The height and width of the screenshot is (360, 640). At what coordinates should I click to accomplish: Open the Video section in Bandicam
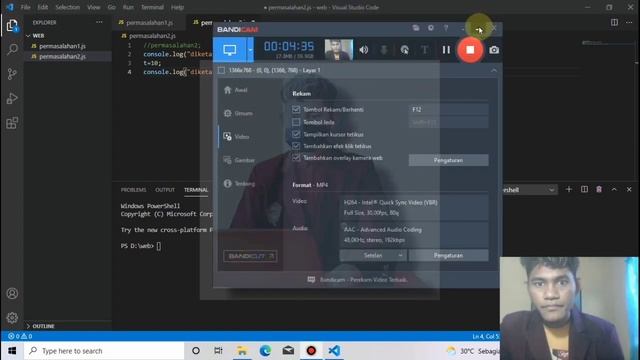tap(237, 137)
